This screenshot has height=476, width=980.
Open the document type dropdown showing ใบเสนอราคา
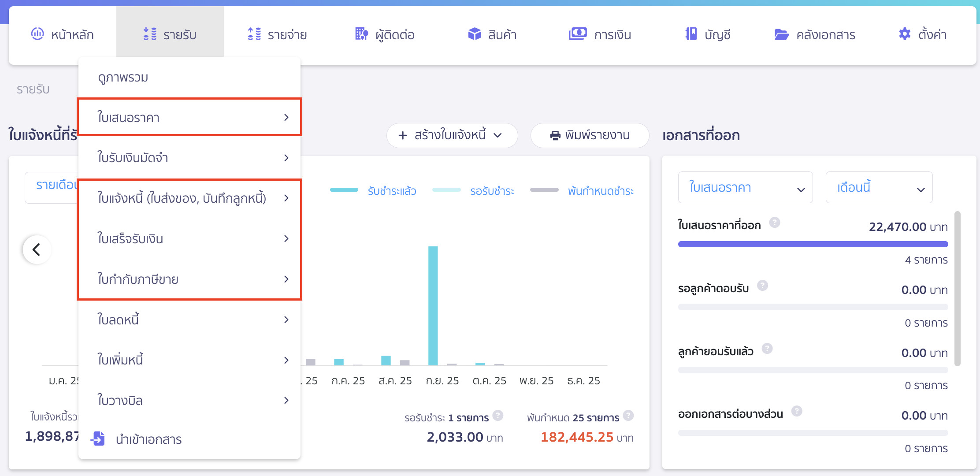tap(745, 187)
